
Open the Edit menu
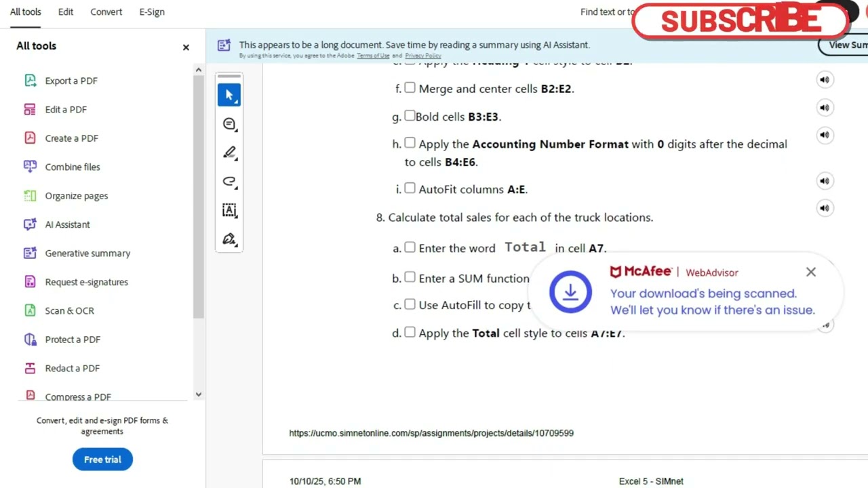pos(66,12)
